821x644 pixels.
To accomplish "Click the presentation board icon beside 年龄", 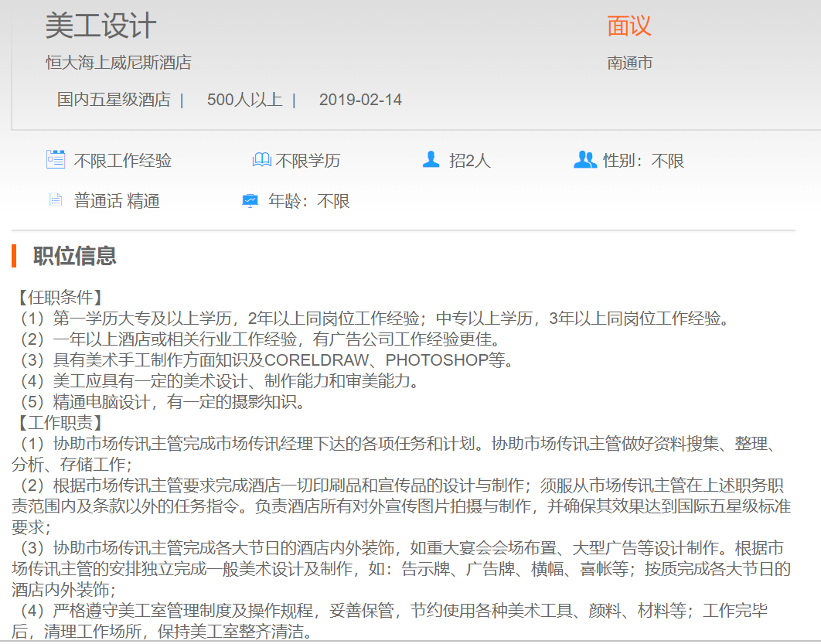I will (250, 201).
